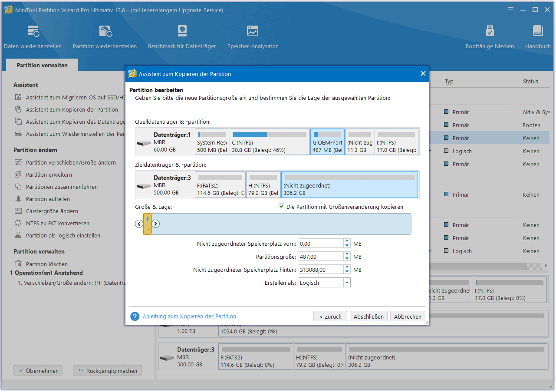The image size is (556, 392).
Task: Select unallocated 306.2 GB target space in wizard
Action: click(x=350, y=184)
